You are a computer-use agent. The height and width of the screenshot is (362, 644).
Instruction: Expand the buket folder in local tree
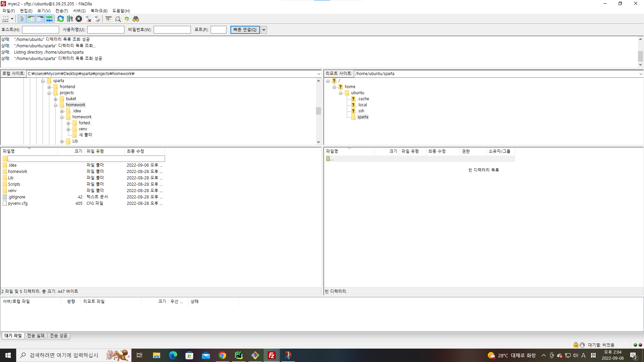56,99
